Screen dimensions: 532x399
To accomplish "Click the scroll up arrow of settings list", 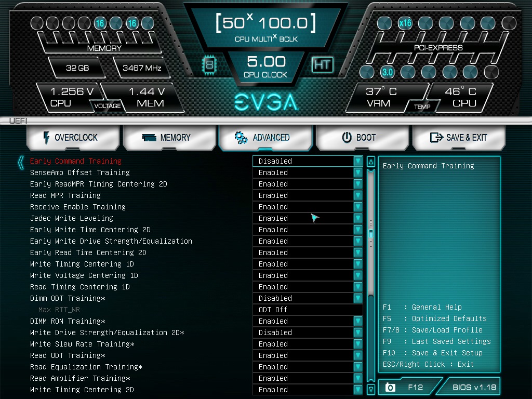I will point(371,162).
